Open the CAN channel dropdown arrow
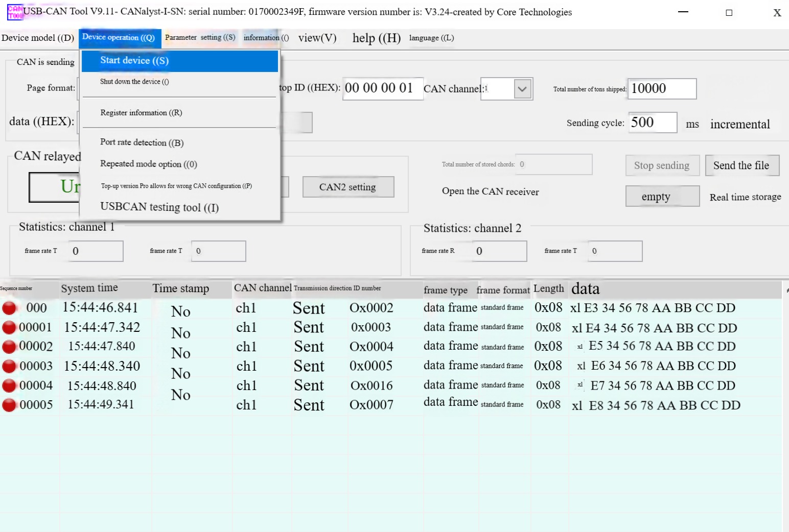This screenshot has height=532, width=789. 522,89
